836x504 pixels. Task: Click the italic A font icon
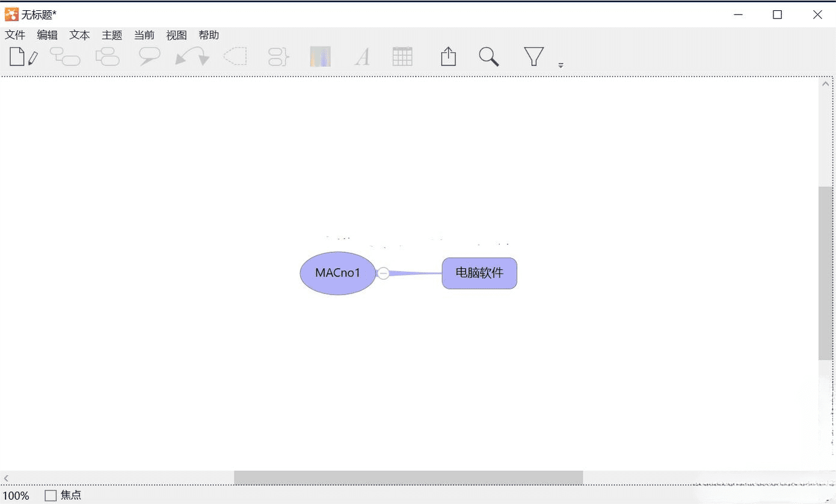pyautogui.click(x=362, y=57)
